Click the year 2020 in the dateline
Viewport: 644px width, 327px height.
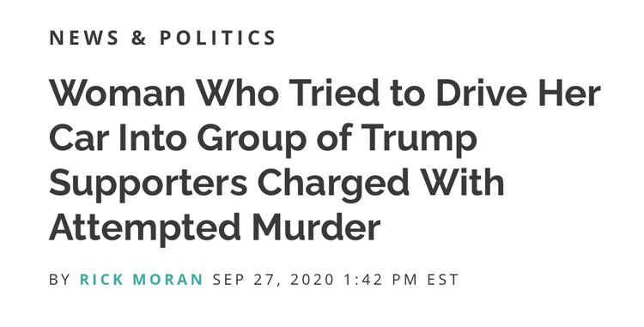[313, 280]
